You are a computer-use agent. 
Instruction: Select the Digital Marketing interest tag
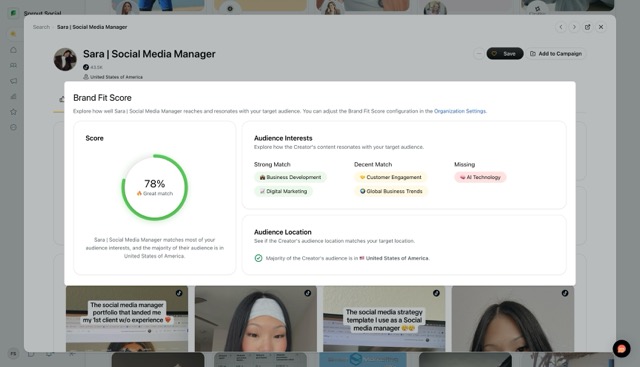pyautogui.click(x=284, y=191)
